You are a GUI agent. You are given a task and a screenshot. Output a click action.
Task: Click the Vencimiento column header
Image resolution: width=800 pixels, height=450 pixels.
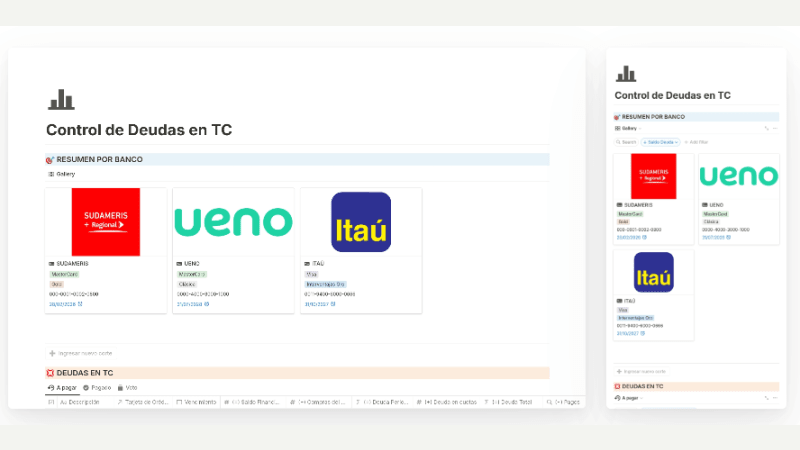(196, 403)
